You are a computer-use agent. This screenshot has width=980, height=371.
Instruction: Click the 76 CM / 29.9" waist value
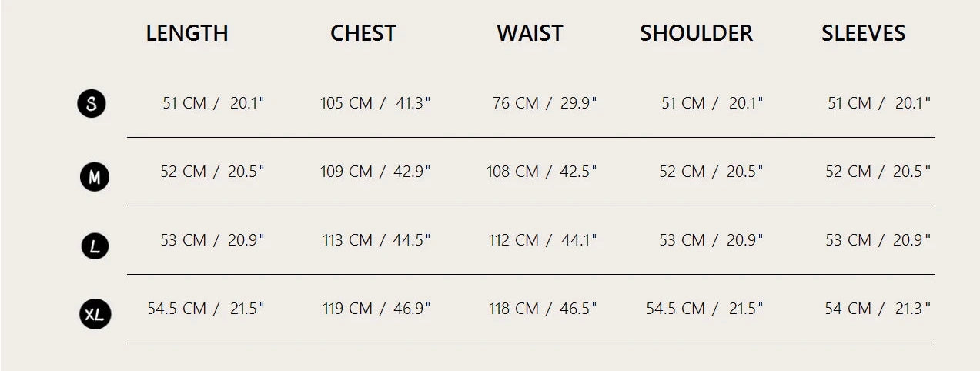point(545,103)
